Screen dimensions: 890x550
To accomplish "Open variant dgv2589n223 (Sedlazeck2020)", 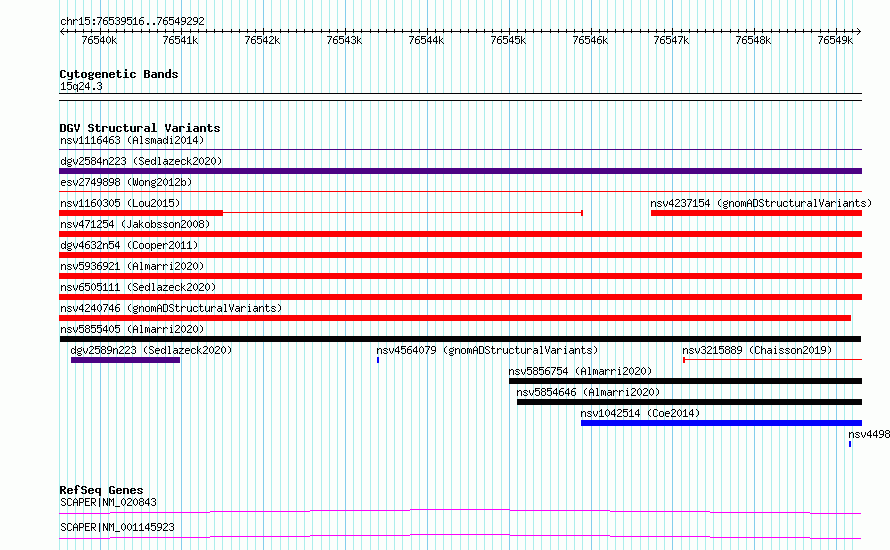I will [x=151, y=350].
